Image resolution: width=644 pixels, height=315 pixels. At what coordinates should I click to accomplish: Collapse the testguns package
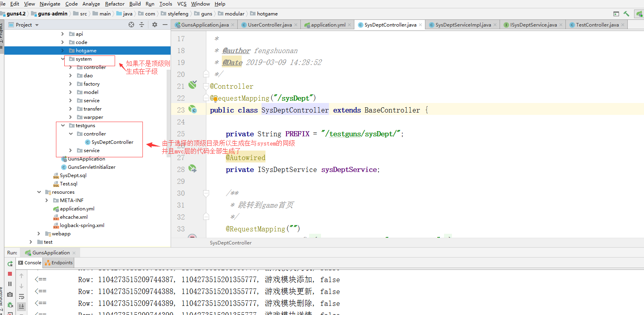click(63, 126)
